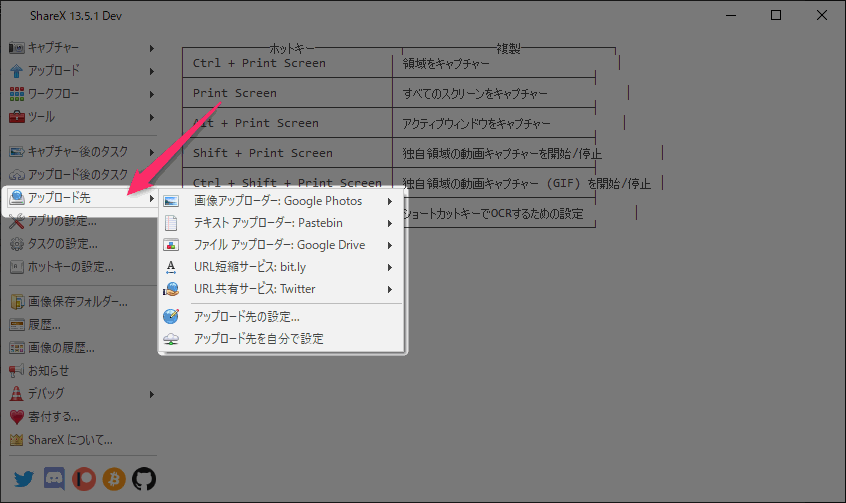The image size is (846, 503).
Task: Click the letter A icon for URL短縮サービス
Action: pos(171,267)
